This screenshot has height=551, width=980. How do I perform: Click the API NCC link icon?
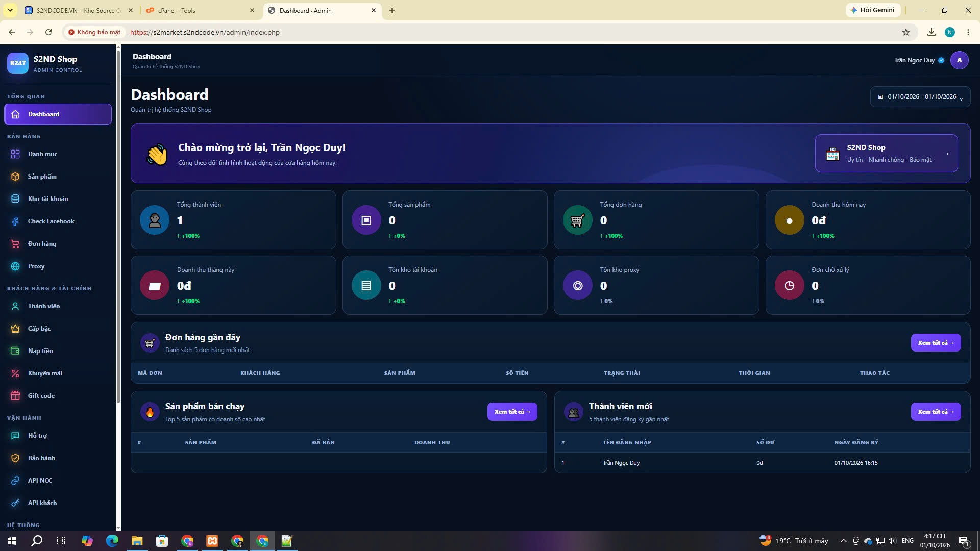(x=15, y=481)
